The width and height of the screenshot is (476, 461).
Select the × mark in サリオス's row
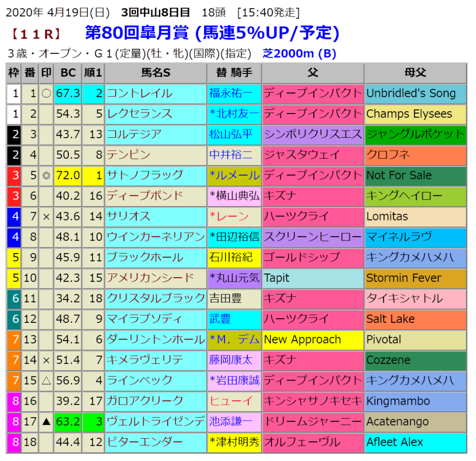(x=46, y=216)
